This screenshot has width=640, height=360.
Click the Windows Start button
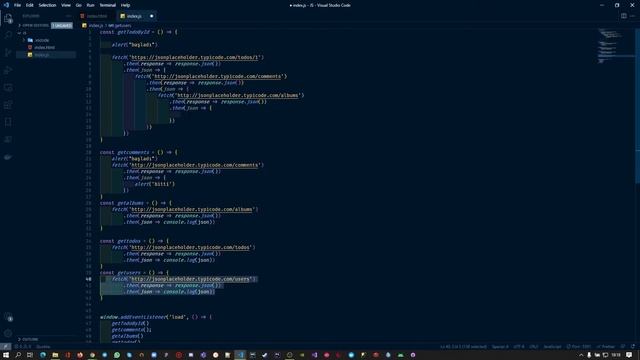point(6,355)
